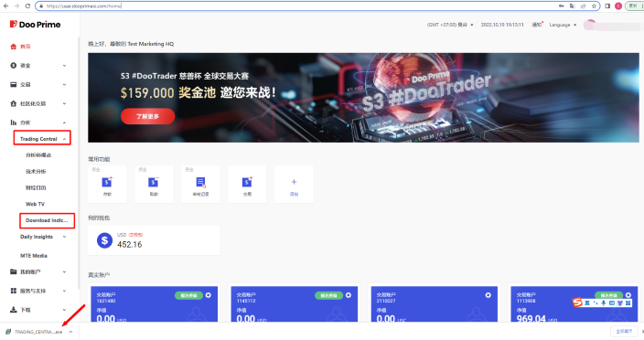
Task: Reload the page with refresh icon
Action: [x=27, y=6]
